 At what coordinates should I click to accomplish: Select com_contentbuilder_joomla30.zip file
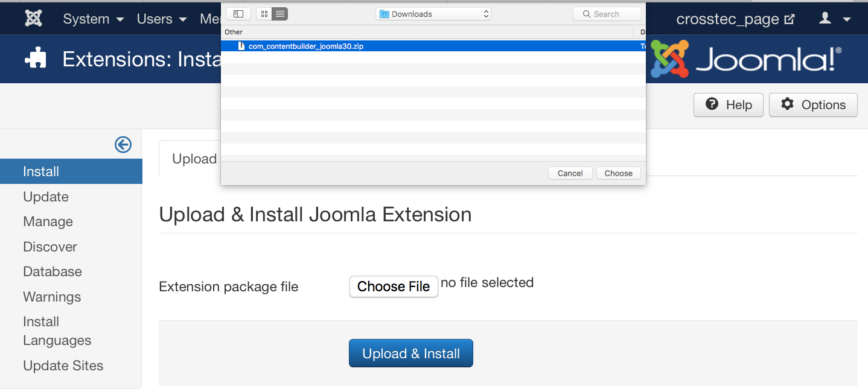point(433,46)
